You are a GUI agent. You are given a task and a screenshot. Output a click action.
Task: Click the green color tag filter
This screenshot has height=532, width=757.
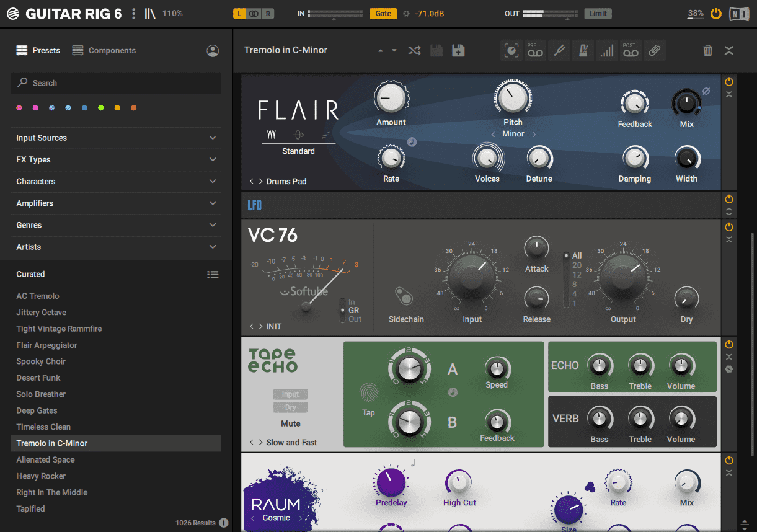(101, 108)
